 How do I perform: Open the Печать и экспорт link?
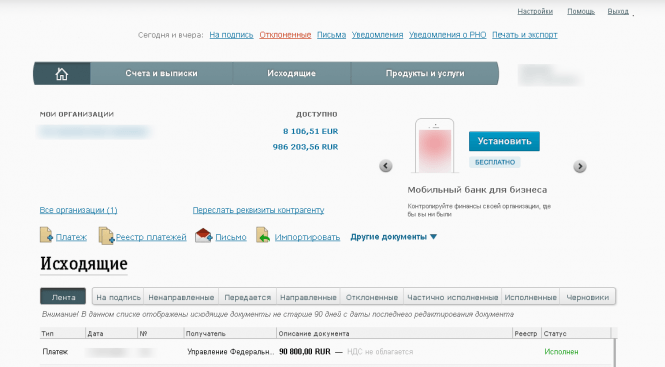pos(525,35)
